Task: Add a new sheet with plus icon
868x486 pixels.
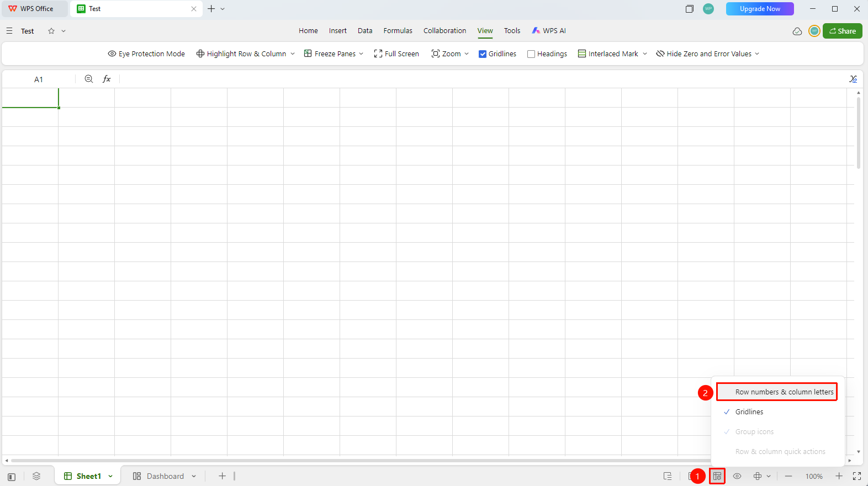Action: [x=222, y=476]
